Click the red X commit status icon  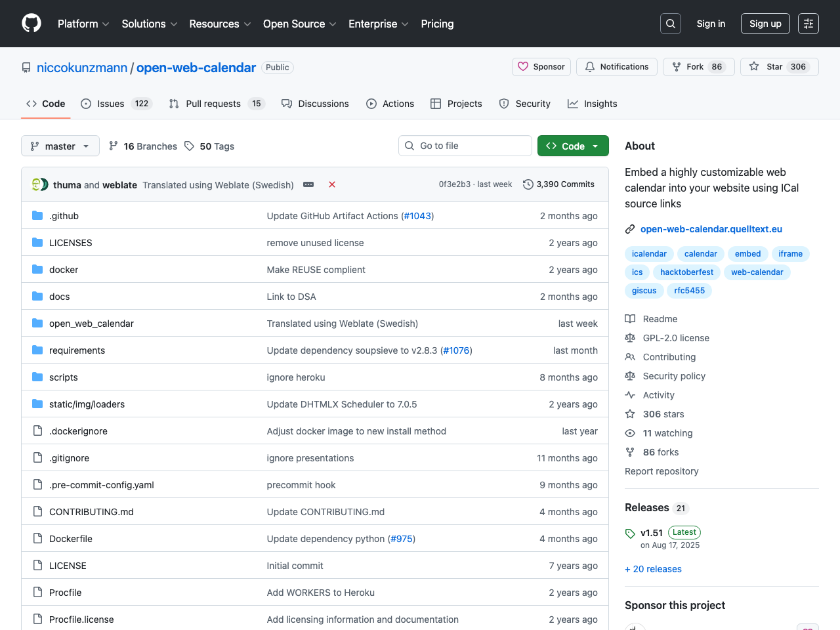tap(332, 184)
